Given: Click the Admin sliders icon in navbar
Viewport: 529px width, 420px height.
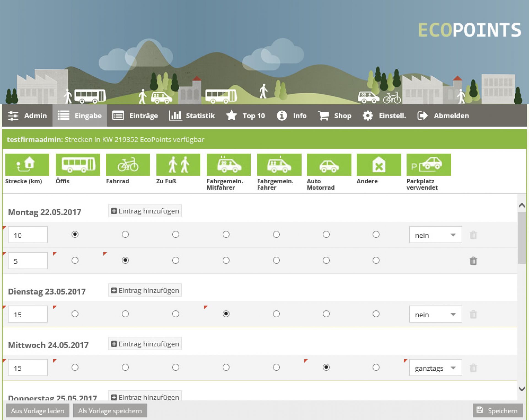Looking at the screenshot, I should click(x=13, y=116).
